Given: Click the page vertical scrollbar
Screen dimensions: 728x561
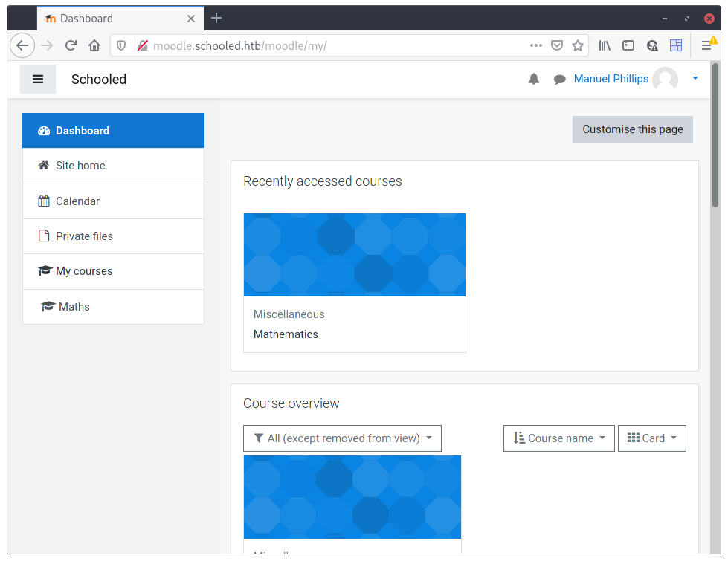Looking at the screenshot, I should 715,297.
